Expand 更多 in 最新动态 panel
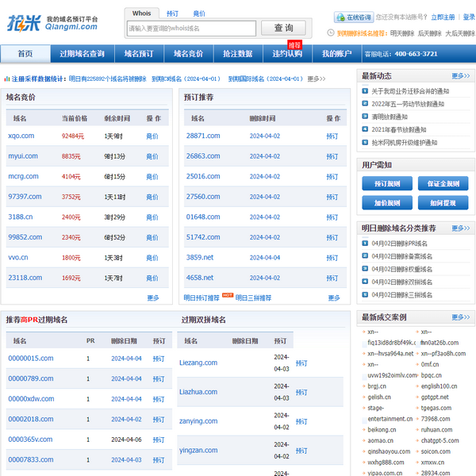 coord(460,76)
